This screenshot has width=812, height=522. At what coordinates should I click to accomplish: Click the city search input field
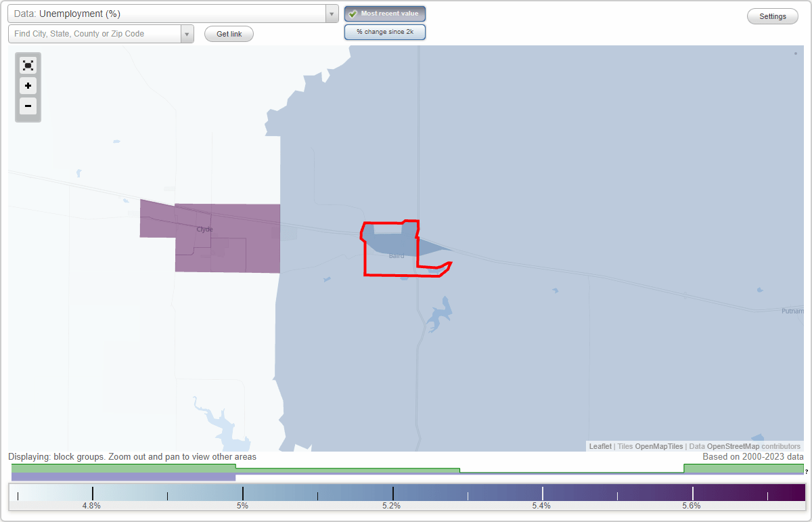(x=95, y=33)
